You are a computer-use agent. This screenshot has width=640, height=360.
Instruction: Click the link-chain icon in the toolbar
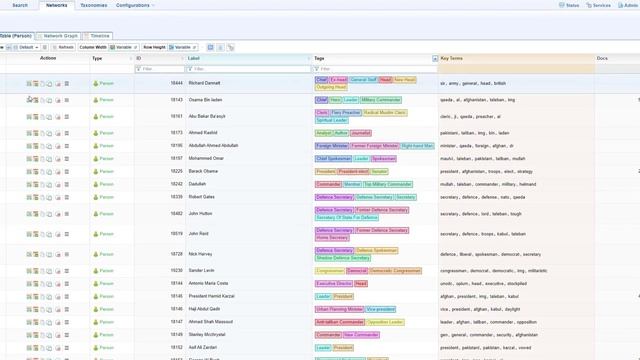[x=231, y=47]
